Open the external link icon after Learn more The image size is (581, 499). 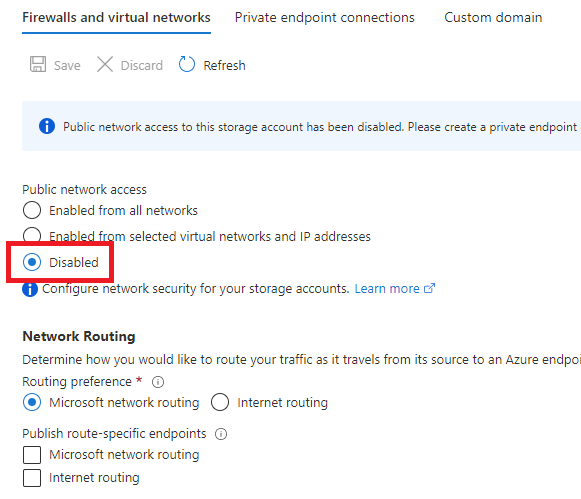tap(429, 288)
